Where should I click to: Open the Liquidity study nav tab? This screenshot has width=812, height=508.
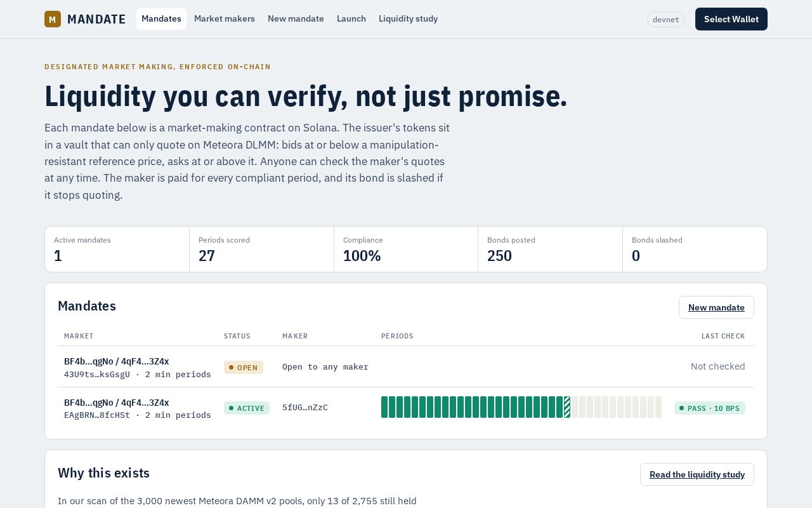408,19
